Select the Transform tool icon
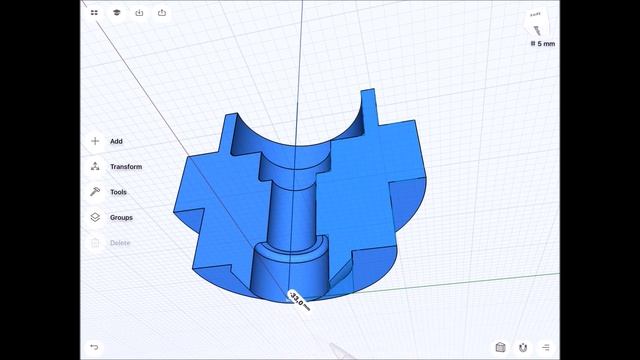Viewport: 640px width, 360px height. (x=95, y=167)
